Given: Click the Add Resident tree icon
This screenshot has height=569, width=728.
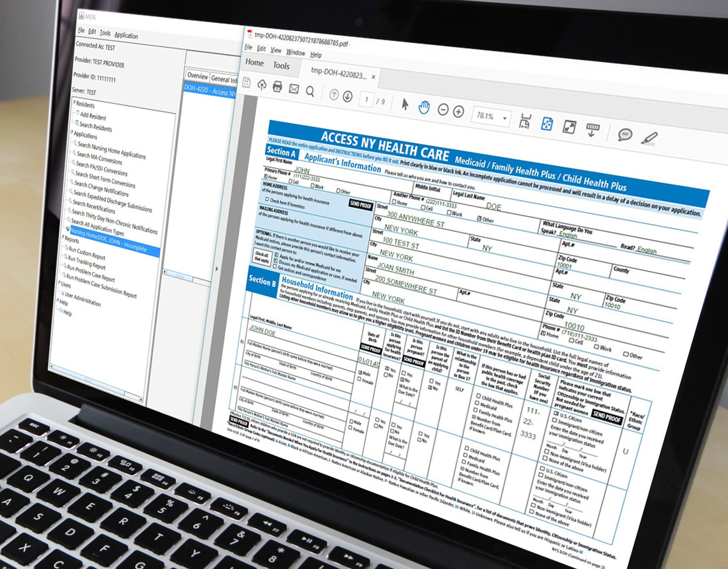Looking at the screenshot, I should (x=77, y=113).
